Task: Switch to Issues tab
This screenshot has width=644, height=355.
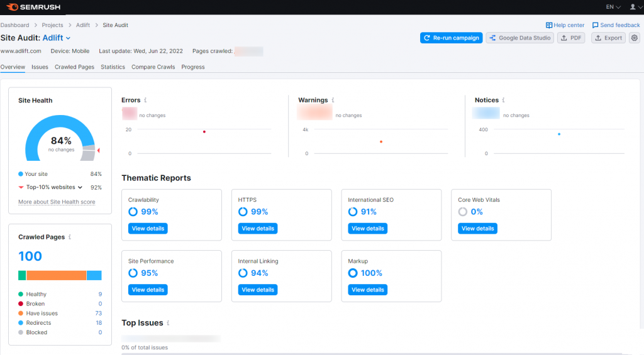Action: 40,67
